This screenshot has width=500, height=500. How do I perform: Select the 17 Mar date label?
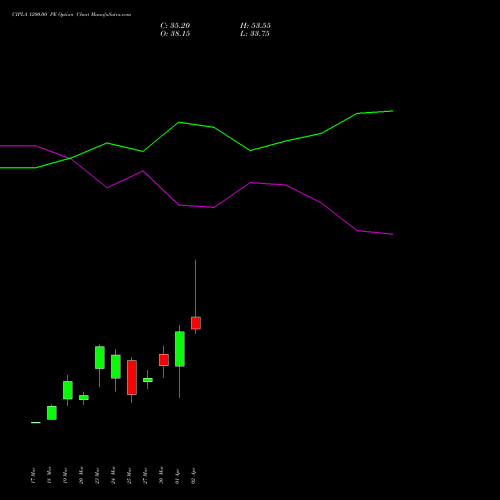click(33, 475)
